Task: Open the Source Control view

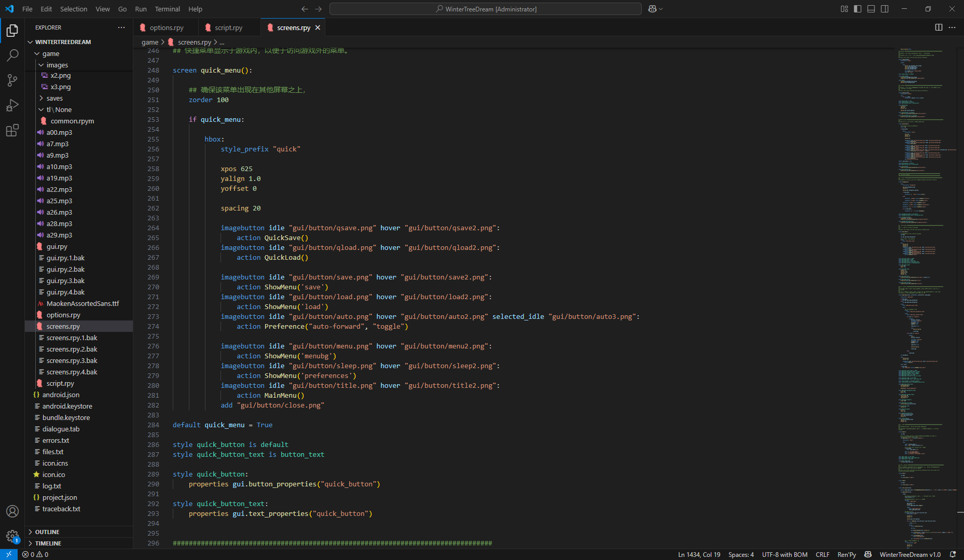Action: click(12, 80)
